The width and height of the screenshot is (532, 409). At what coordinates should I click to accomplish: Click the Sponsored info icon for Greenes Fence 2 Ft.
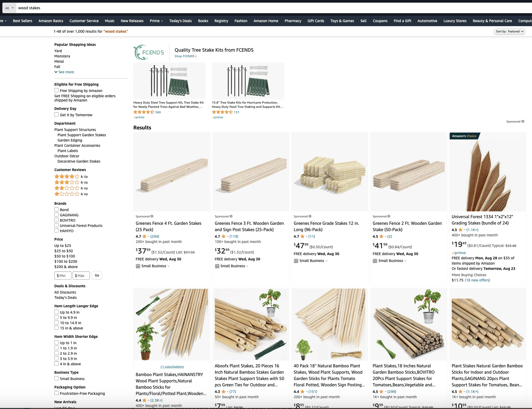coord(389,216)
